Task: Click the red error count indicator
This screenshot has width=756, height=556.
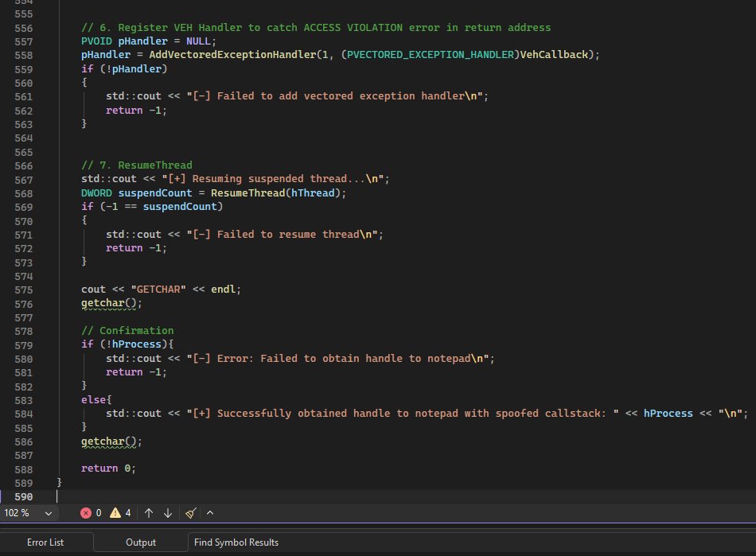Action: [91, 513]
